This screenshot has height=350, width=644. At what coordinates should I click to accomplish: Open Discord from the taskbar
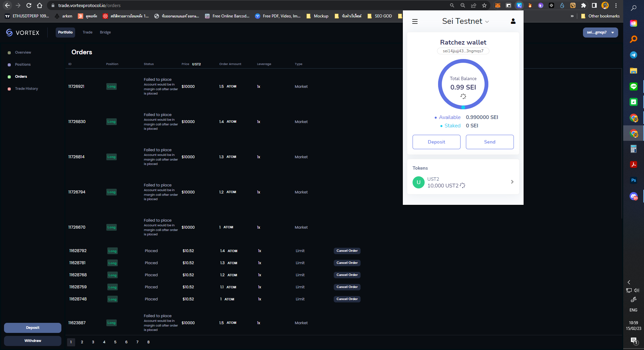tap(634, 196)
